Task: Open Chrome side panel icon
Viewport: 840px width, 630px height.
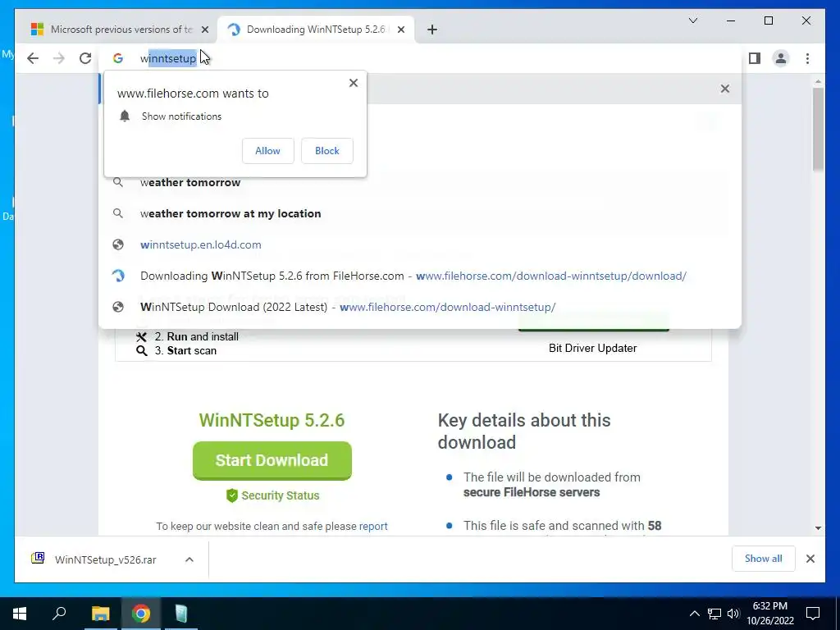Action: 755,58
